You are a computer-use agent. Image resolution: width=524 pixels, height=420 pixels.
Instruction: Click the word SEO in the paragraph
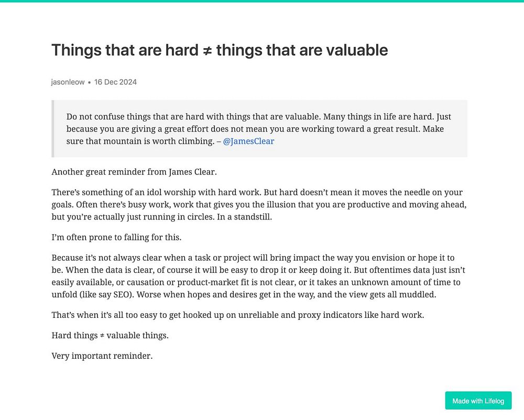pyautogui.click(x=123, y=295)
